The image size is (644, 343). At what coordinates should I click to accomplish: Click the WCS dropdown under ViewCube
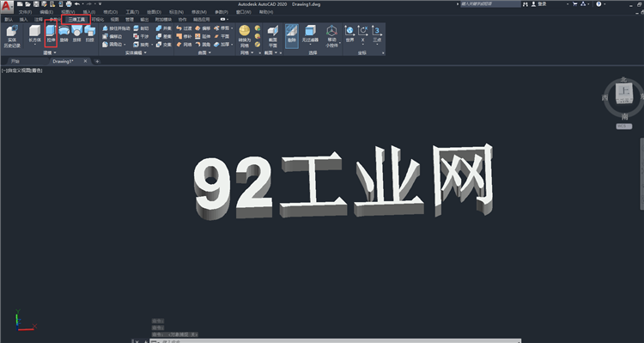(x=623, y=126)
